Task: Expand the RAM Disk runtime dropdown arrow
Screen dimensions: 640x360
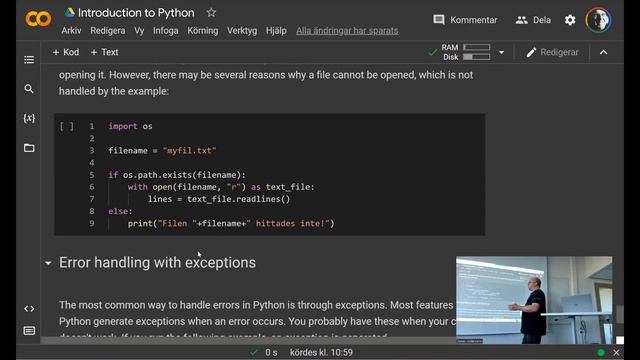Action: coord(501,53)
